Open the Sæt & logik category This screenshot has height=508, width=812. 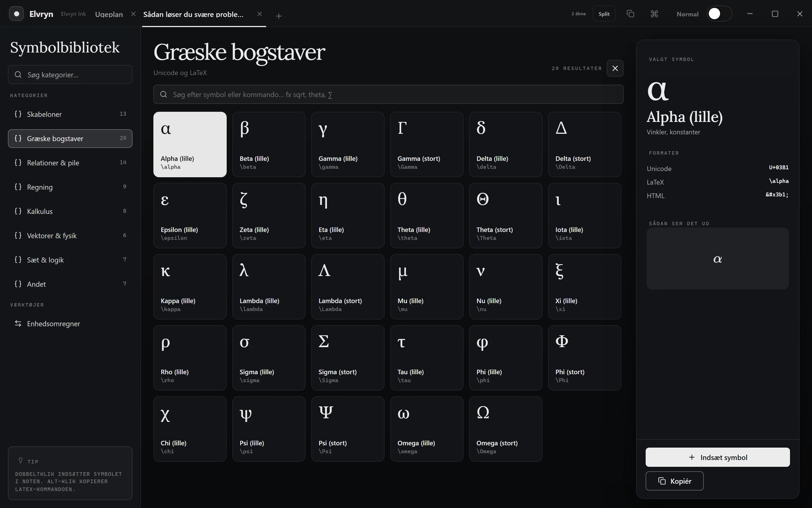point(70,260)
